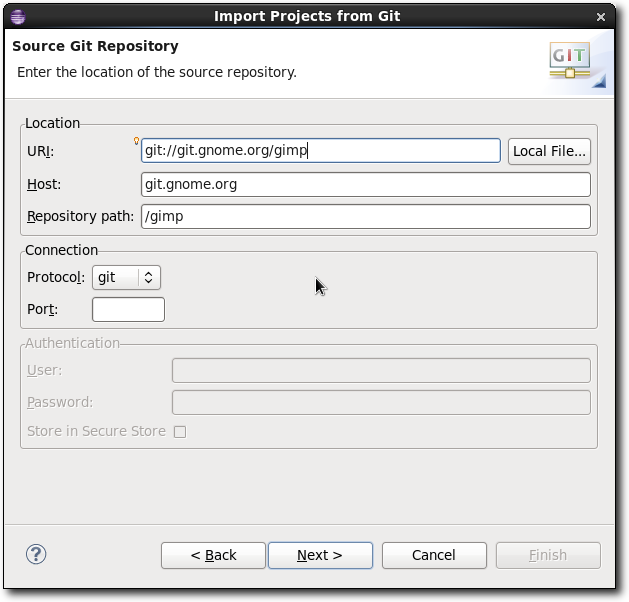
Task: Click the empty Port input box
Action: (x=128, y=309)
